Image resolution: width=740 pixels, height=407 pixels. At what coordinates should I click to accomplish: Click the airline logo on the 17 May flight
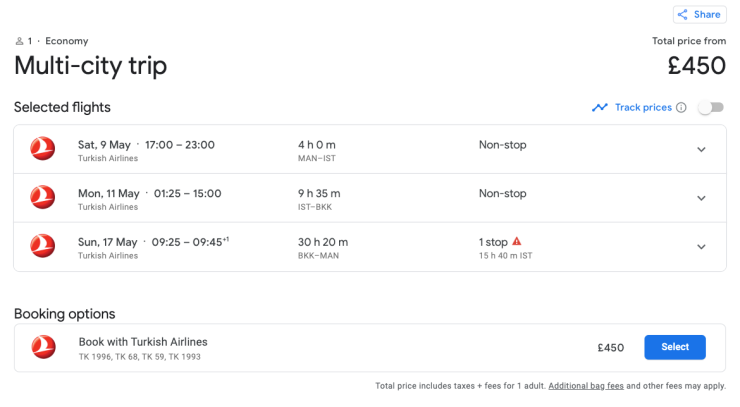tap(42, 246)
